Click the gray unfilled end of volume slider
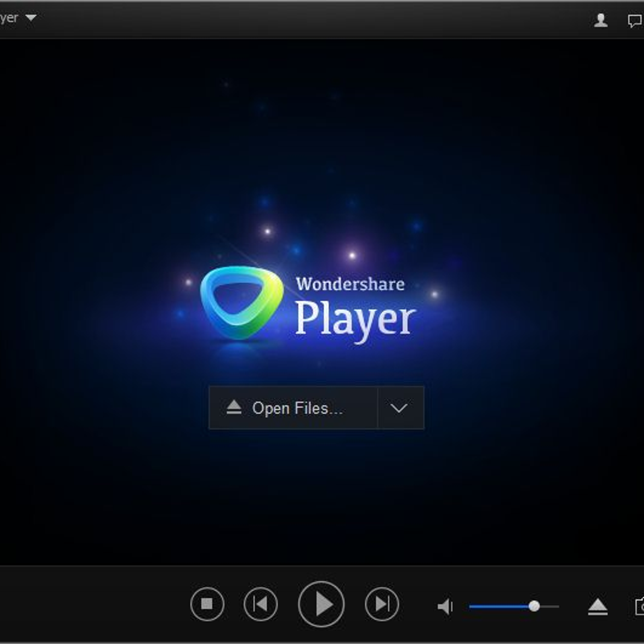This screenshot has height=644, width=644. [551, 606]
